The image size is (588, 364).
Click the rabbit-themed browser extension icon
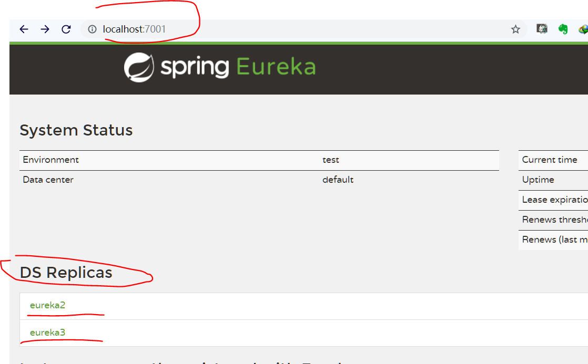coord(542,29)
